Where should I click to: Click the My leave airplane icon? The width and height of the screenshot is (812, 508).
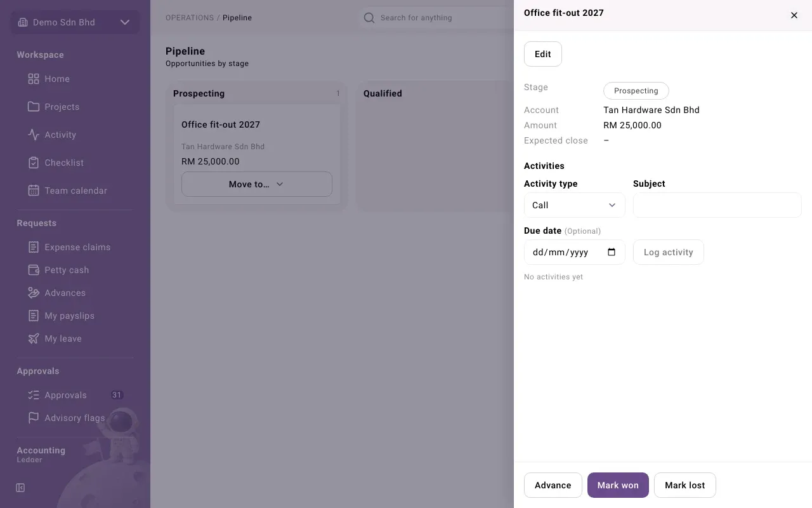pyautogui.click(x=34, y=338)
